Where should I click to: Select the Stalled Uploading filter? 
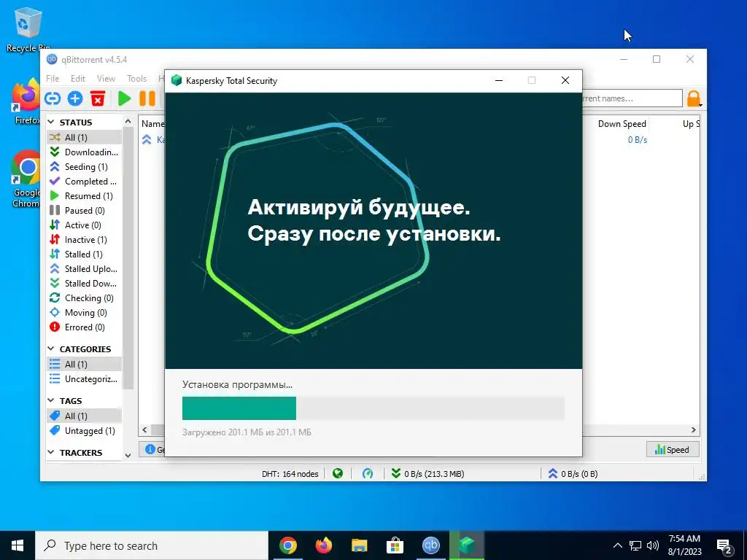84,268
